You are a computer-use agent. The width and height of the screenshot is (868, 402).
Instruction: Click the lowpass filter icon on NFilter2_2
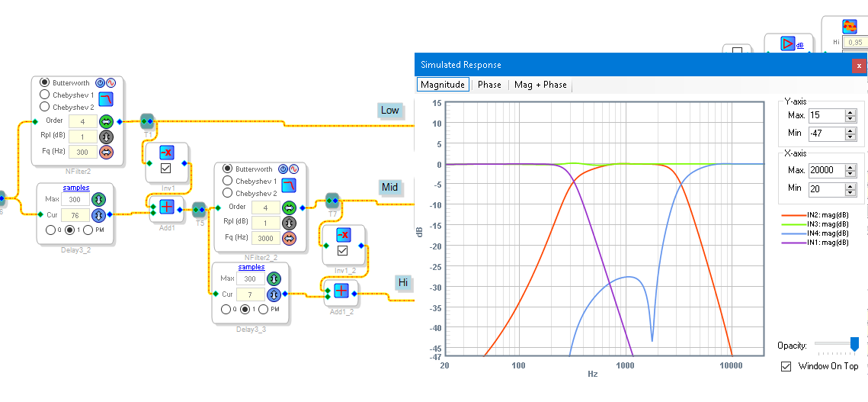pos(288,185)
